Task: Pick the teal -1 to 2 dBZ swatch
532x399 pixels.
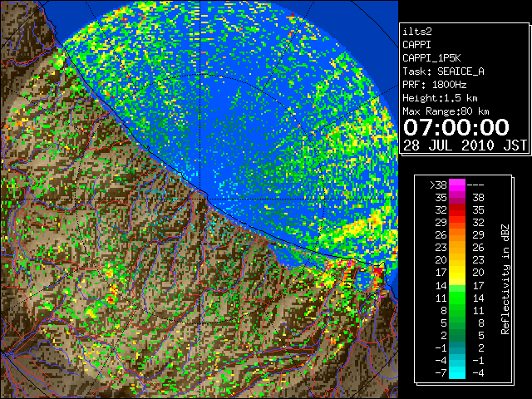Action: tap(457, 347)
